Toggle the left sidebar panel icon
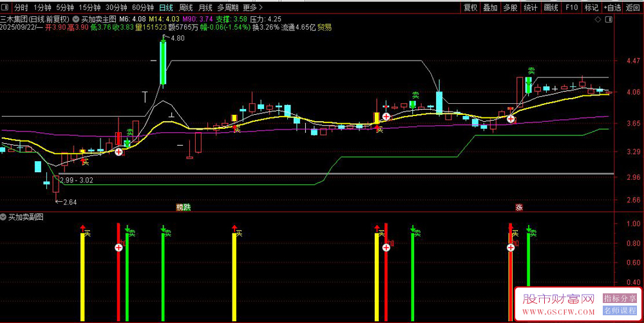644x323 pixels. coord(6,7)
